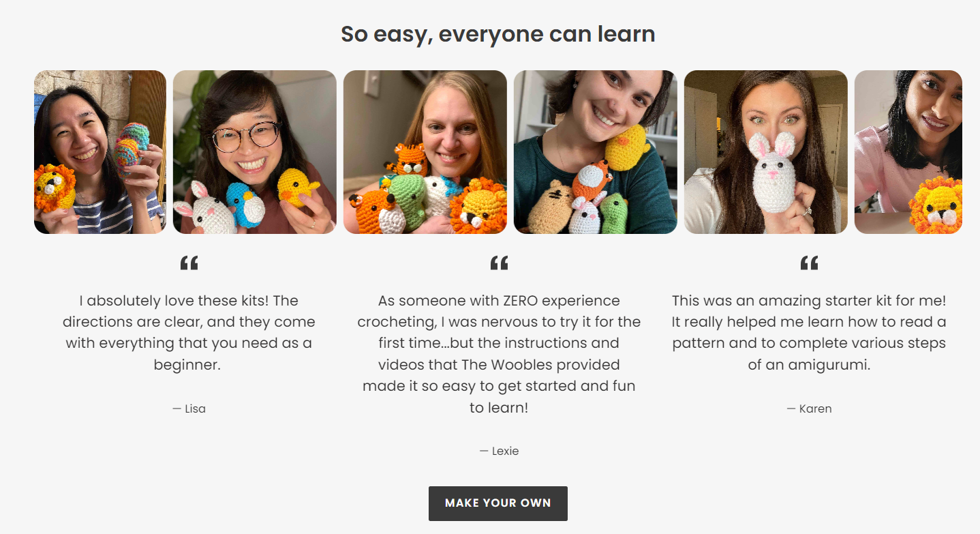
Task: Click the MAKE YOUR OWN button
Action: point(497,503)
